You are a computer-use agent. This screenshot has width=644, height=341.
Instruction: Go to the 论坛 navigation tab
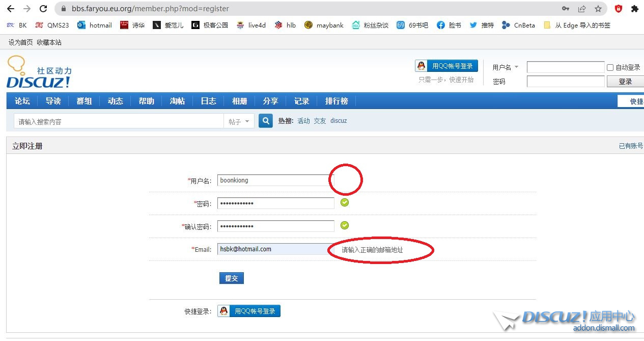[22, 101]
